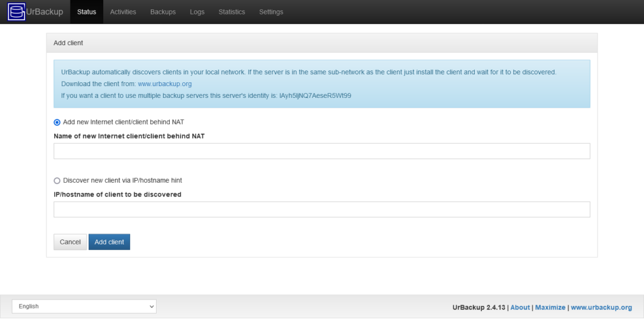The height and width of the screenshot is (321, 644).
Task: Click the UrBackup database logo icon
Action: click(16, 11)
